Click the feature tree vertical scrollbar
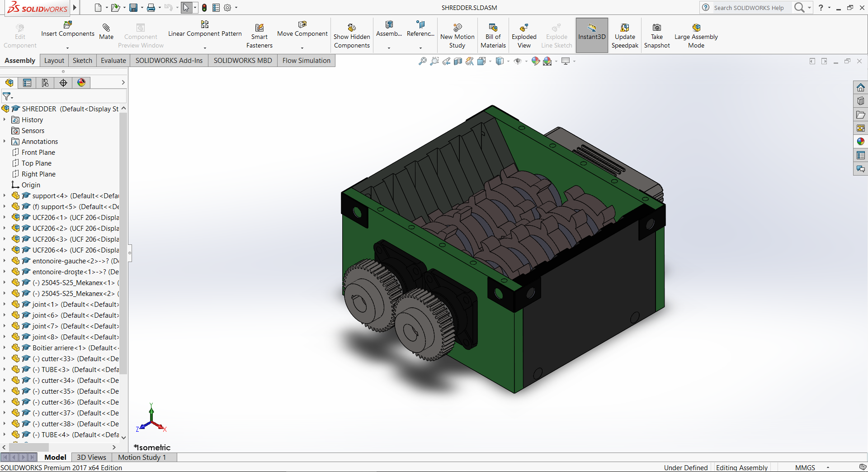Screen dimensions: 868x472 coord(123,243)
